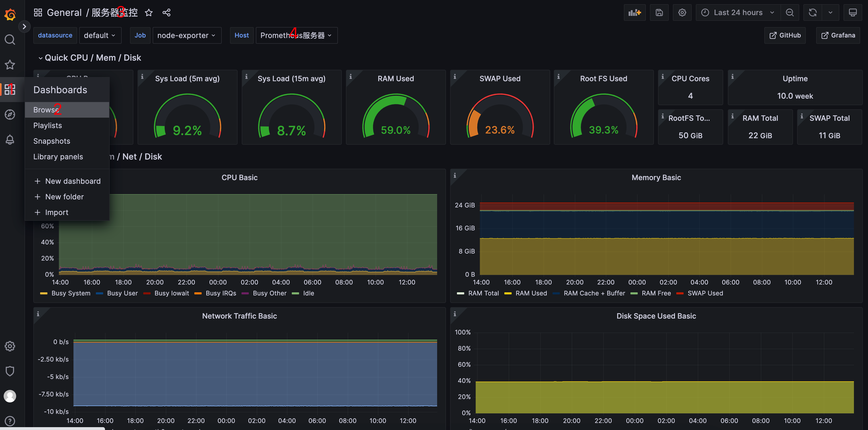The height and width of the screenshot is (430, 868).
Task: Go to General folder breadcrumb
Action: pyautogui.click(x=64, y=13)
